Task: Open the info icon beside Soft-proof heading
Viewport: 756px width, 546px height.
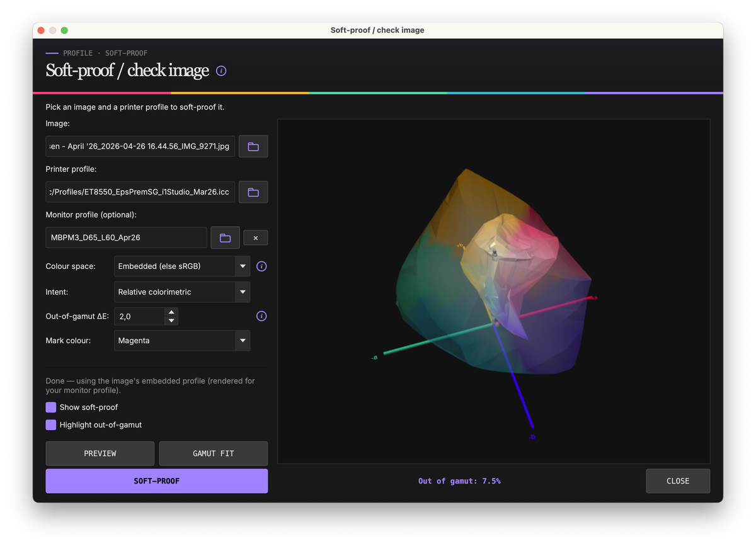Action: click(x=221, y=71)
